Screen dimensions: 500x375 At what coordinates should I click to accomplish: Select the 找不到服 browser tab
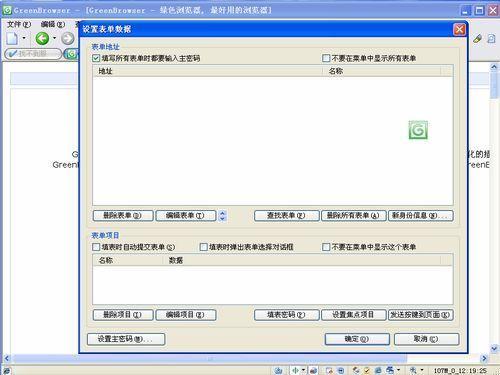click(33, 54)
